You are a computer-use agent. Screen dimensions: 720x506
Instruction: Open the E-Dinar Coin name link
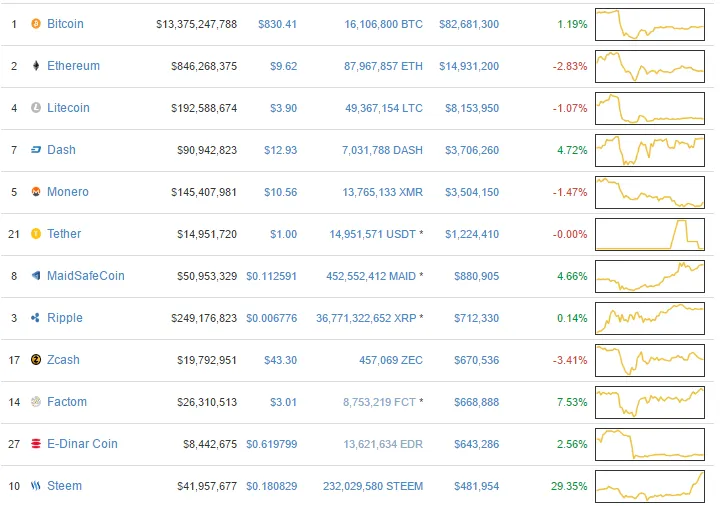83,444
